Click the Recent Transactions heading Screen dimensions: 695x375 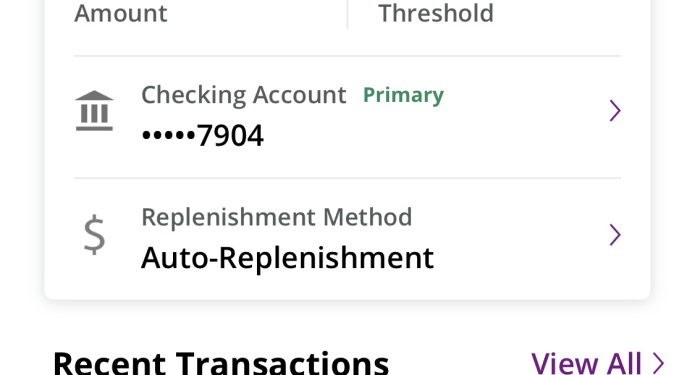(221, 363)
